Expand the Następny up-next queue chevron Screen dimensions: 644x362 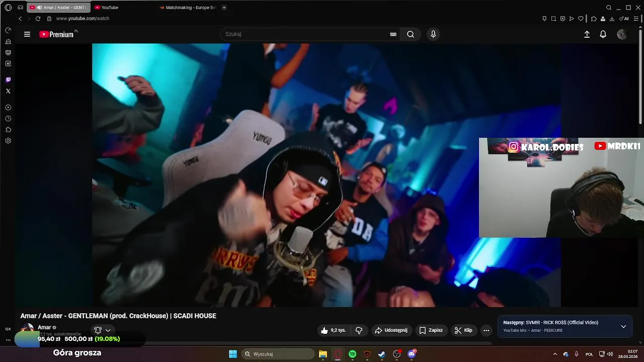[x=623, y=326]
